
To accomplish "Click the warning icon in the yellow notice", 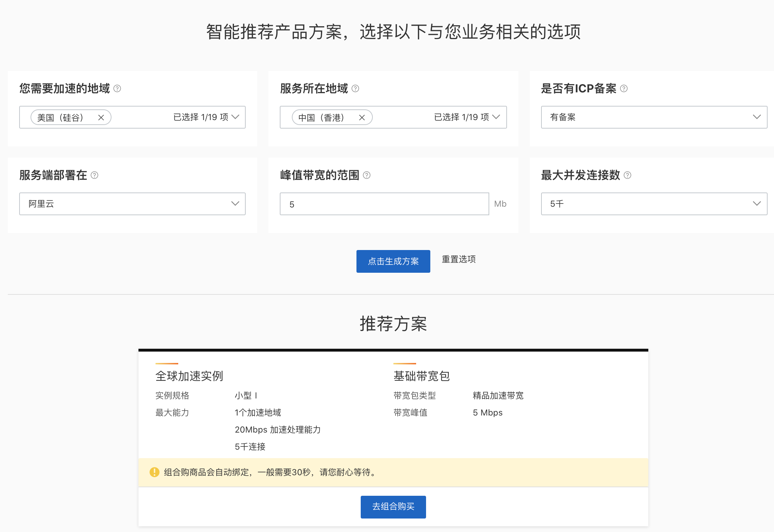I will point(154,472).
